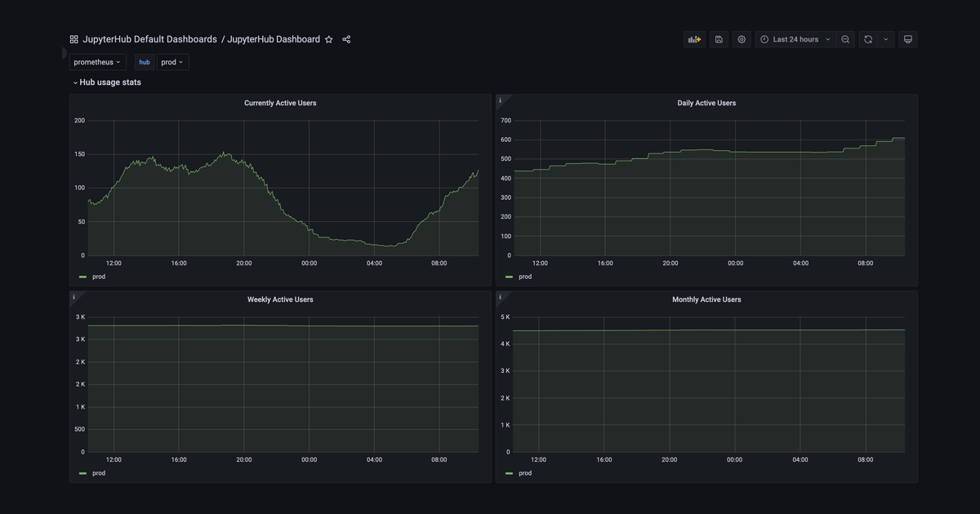Viewport: 980px width, 514px height.
Task: Star the JupyterHub Dashboard as favorite
Action: click(329, 39)
